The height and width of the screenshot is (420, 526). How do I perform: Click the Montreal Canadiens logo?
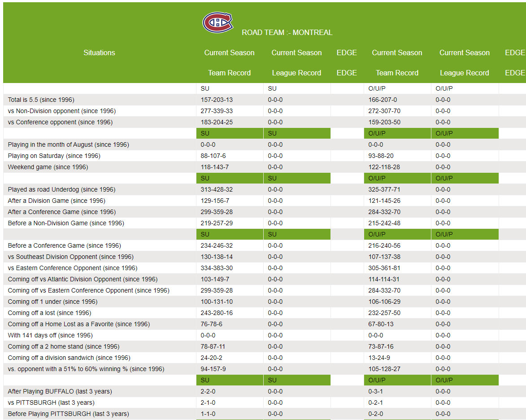pos(218,22)
